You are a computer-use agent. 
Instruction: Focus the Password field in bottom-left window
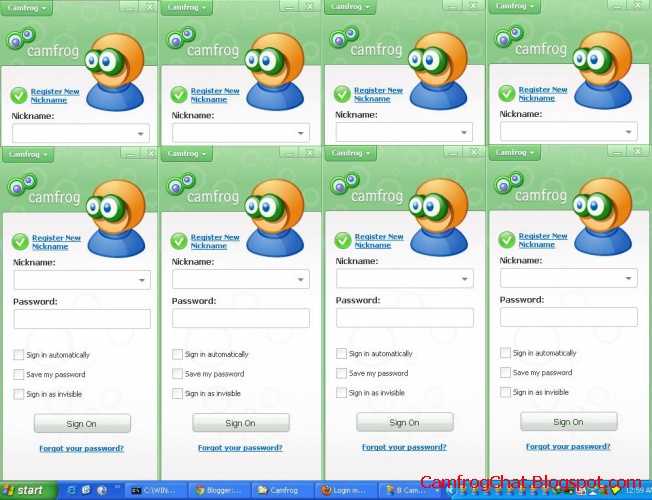82,319
